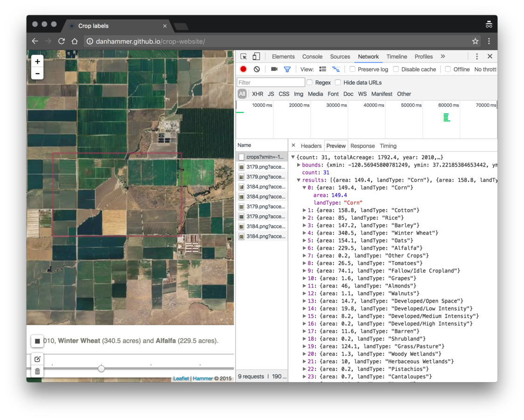Viewport: 524px width, 420px height.
Task: Open the Elements tab
Action: pyautogui.click(x=283, y=56)
